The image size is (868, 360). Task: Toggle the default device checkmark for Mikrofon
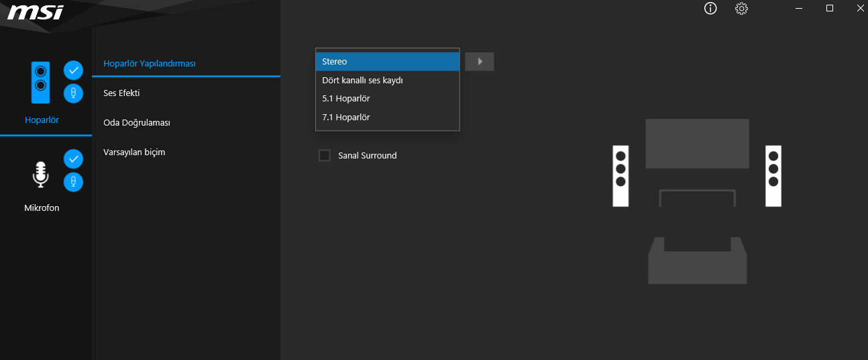73,159
